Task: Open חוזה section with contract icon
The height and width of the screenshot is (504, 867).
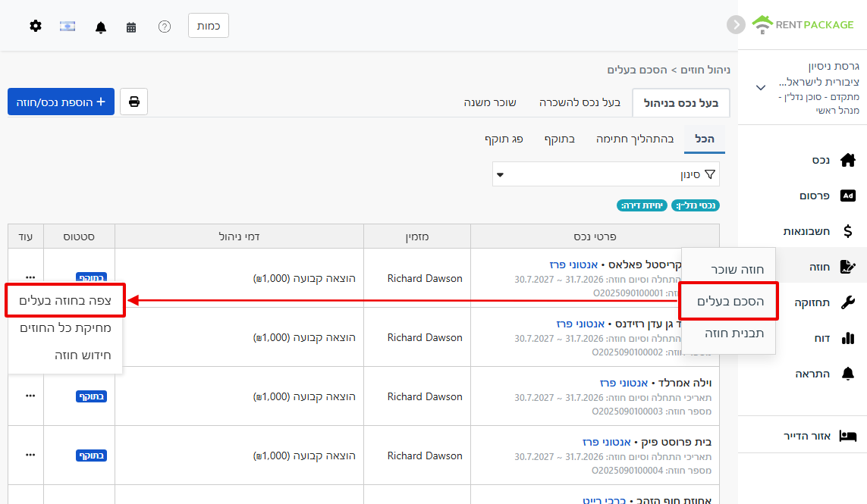Action: [832, 267]
